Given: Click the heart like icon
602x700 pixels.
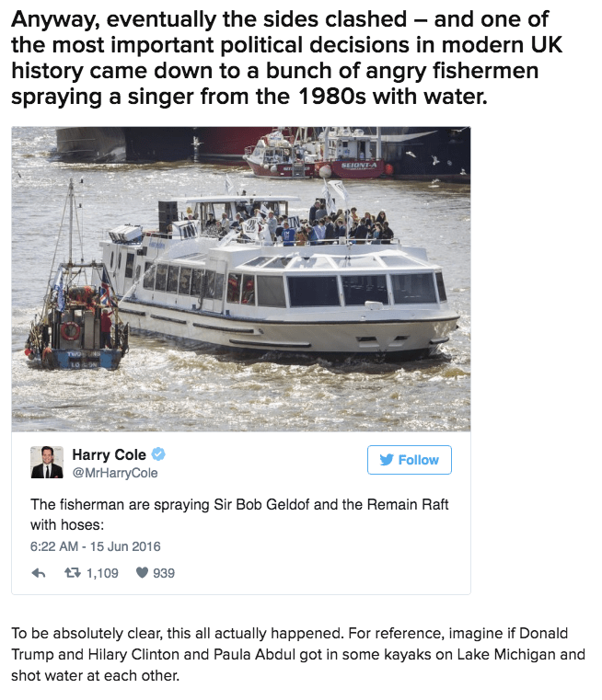Looking at the screenshot, I should click(142, 572).
